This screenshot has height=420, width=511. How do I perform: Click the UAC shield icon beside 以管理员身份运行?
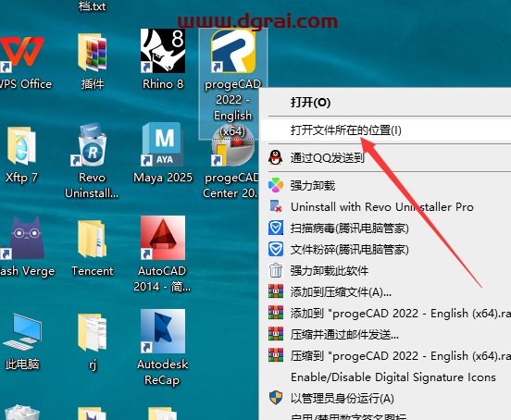click(x=276, y=398)
